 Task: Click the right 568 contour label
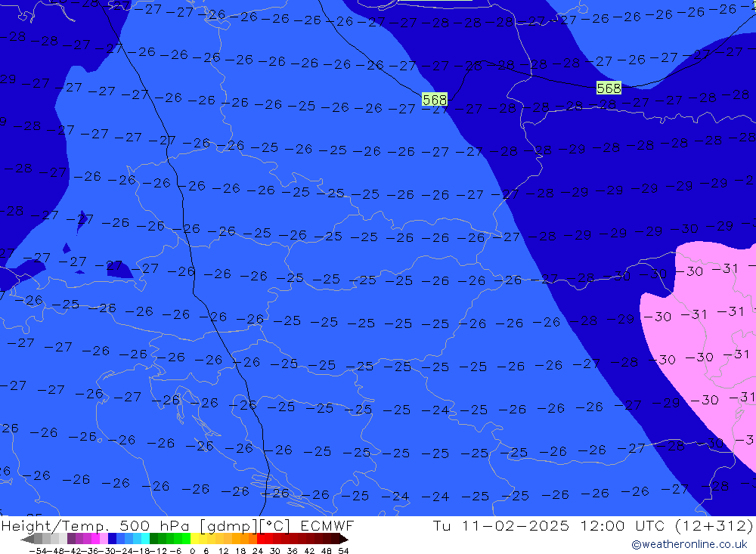click(x=609, y=88)
